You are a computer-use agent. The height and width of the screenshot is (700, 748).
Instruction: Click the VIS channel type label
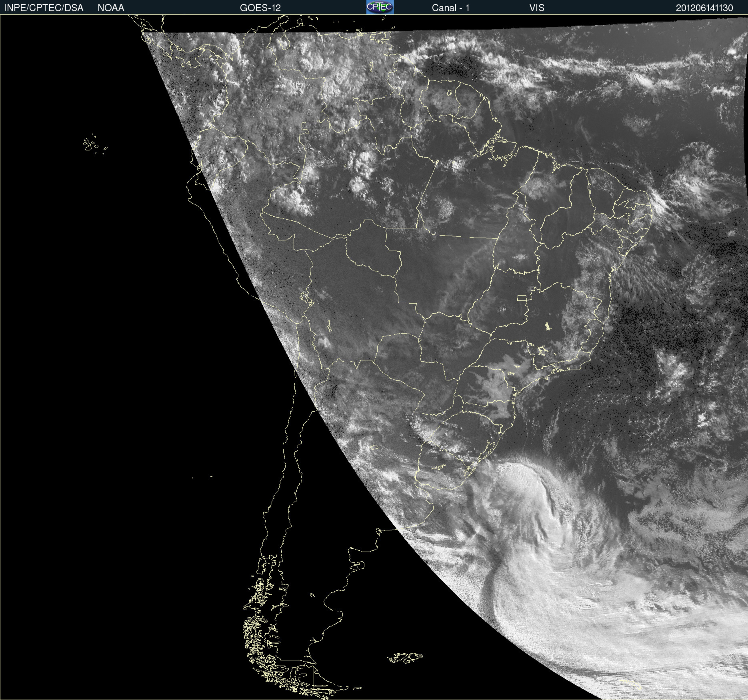[x=537, y=8]
